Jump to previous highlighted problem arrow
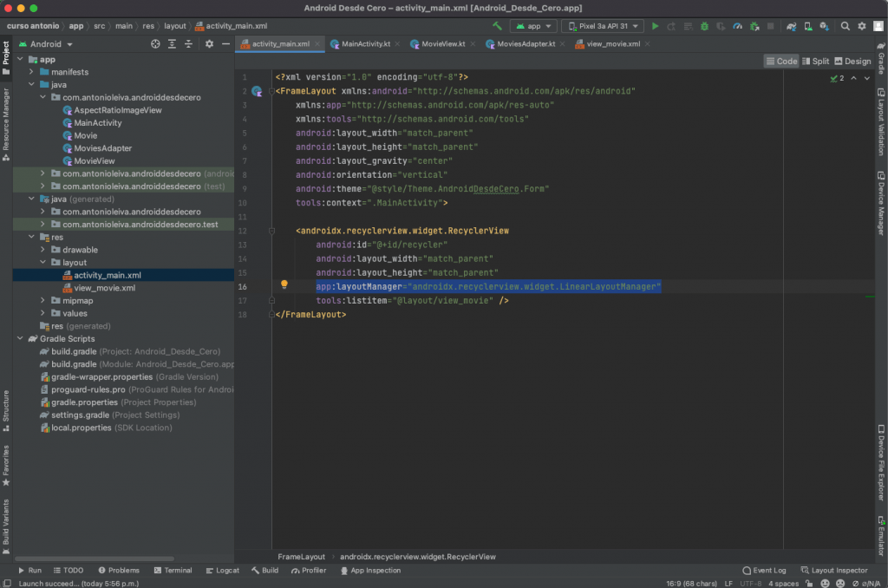Viewport: 888px width, 588px height. coord(853,78)
